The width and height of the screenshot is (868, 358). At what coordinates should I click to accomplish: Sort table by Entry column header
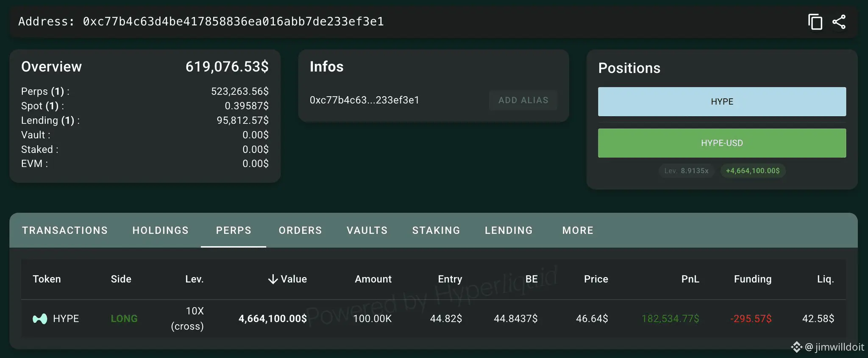tap(450, 279)
